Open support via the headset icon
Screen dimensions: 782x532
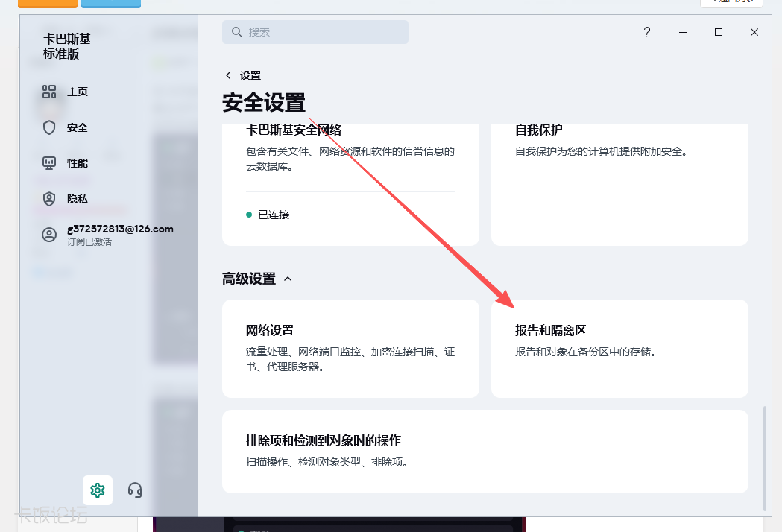pyautogui.click(x=135, y=490)
